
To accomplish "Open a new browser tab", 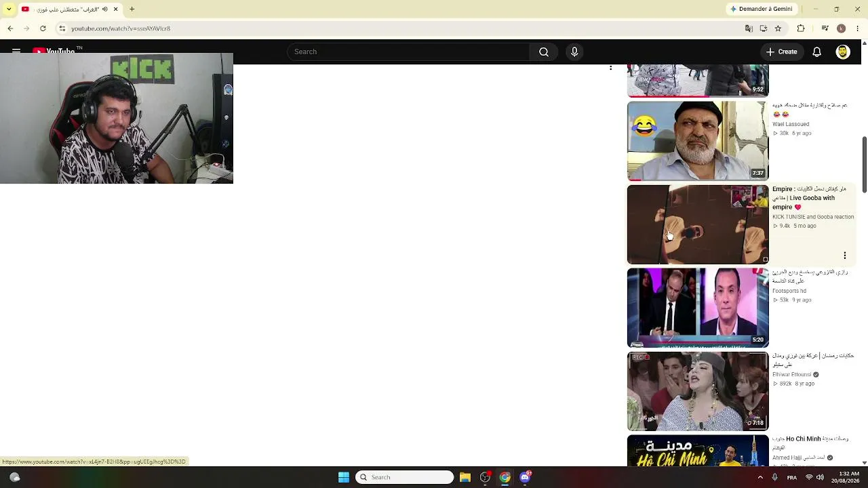I will [x=132, y=9].
